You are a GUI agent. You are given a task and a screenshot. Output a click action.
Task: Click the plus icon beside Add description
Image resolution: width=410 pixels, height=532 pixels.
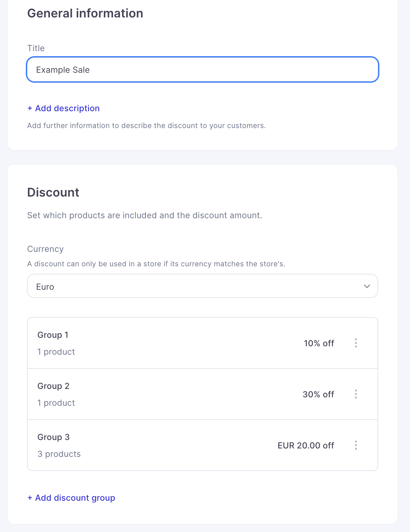(x=30, y=109)
